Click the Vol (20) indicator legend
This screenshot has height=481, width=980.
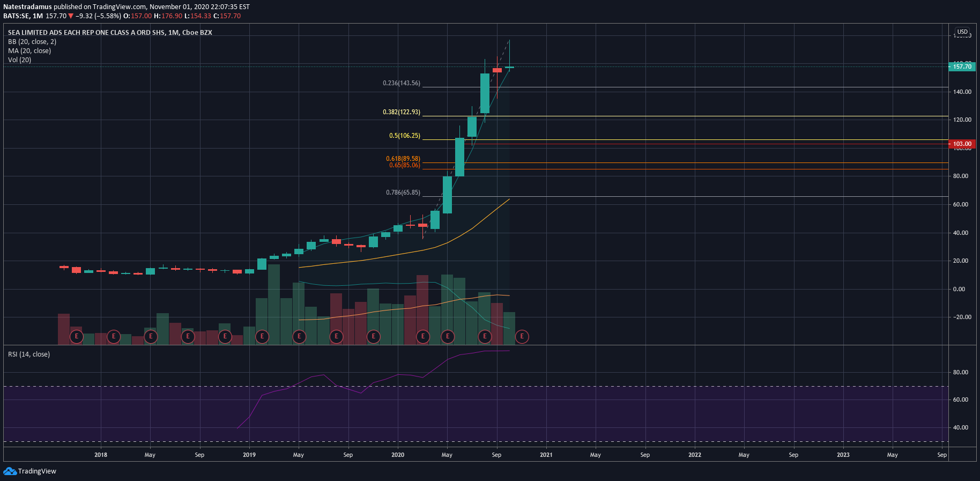19,60
